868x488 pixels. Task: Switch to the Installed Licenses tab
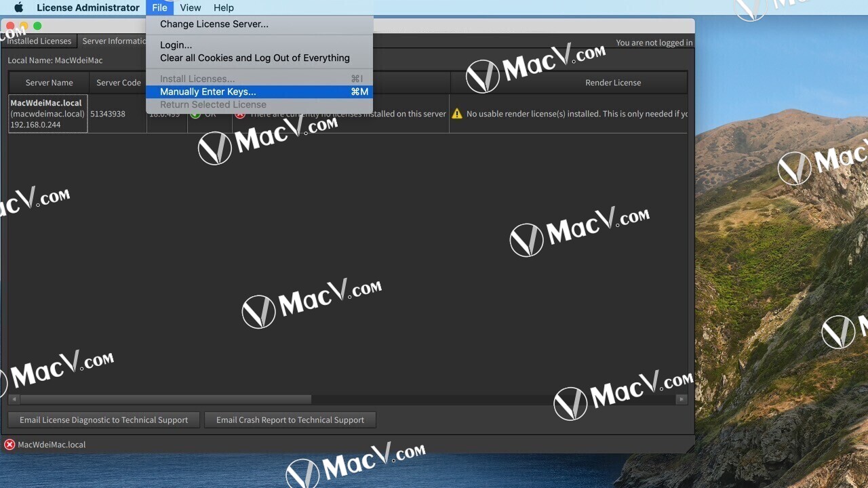[x=39, y=41]
